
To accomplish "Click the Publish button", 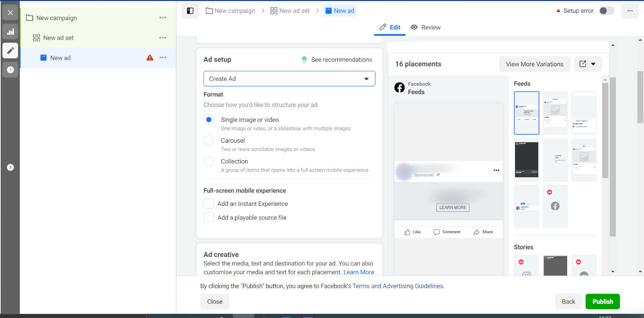I will coord(603,302).
